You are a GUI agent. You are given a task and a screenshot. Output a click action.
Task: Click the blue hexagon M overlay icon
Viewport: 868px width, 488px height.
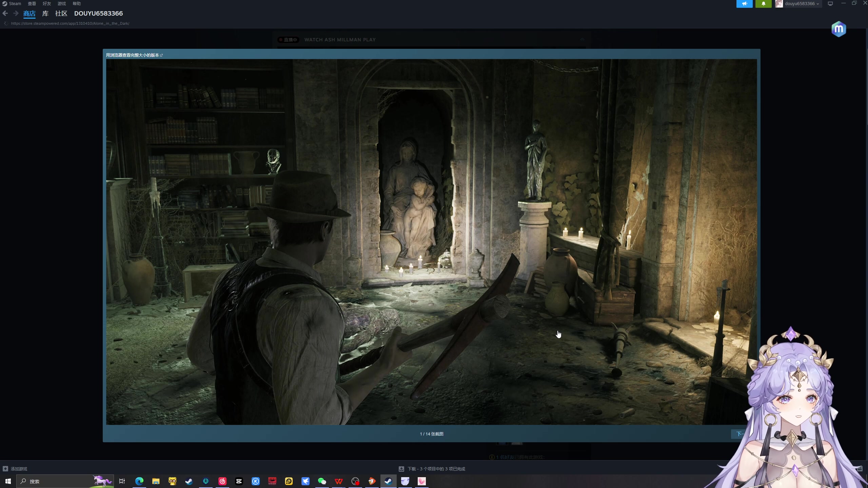839,29
